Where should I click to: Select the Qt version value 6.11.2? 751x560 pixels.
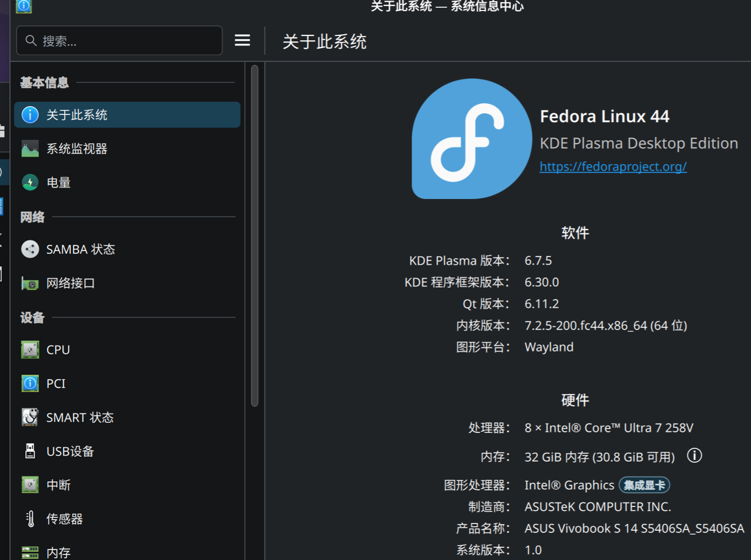(542, 304)
